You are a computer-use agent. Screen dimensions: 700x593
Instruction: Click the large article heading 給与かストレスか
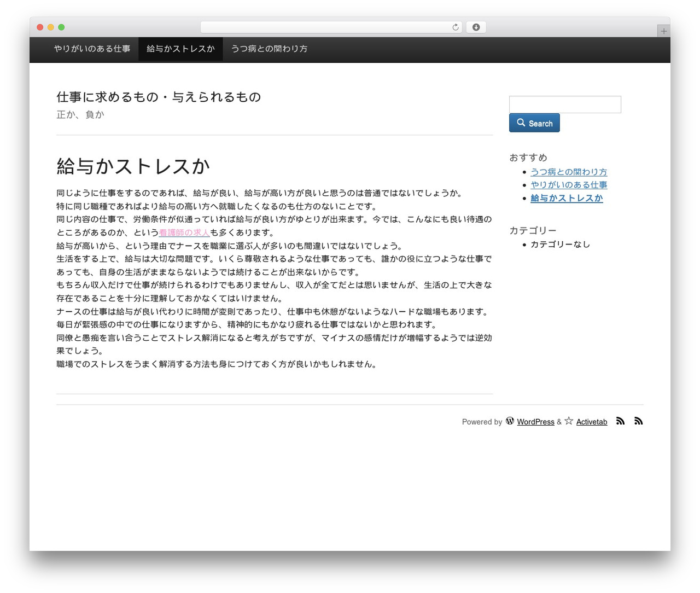133,166
